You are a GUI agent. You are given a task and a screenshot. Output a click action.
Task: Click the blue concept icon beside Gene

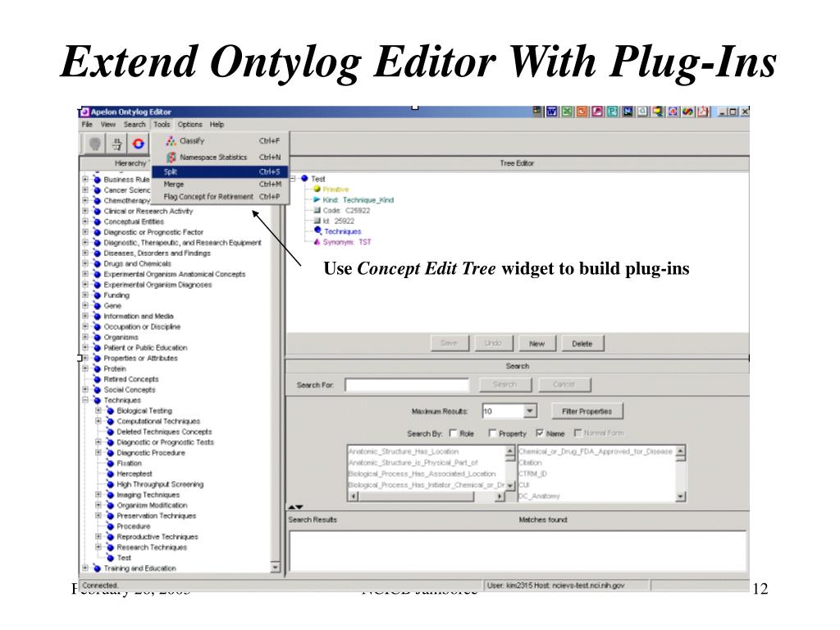[x=97, y=305]
